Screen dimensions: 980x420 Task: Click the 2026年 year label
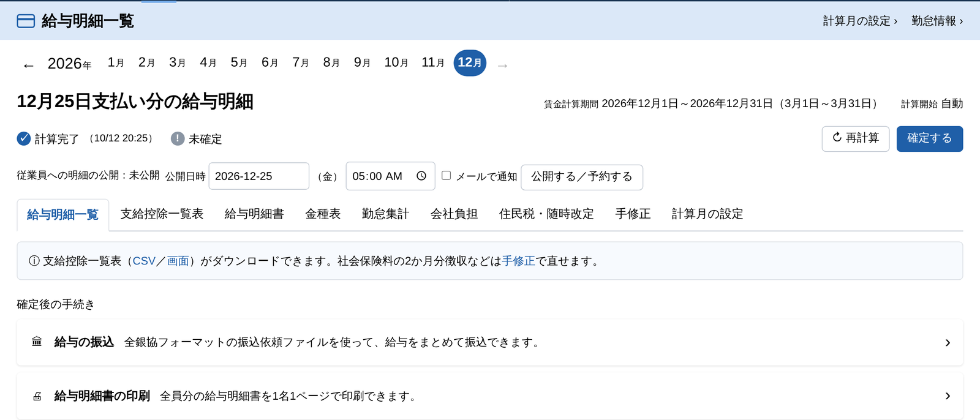coord(69,64)
